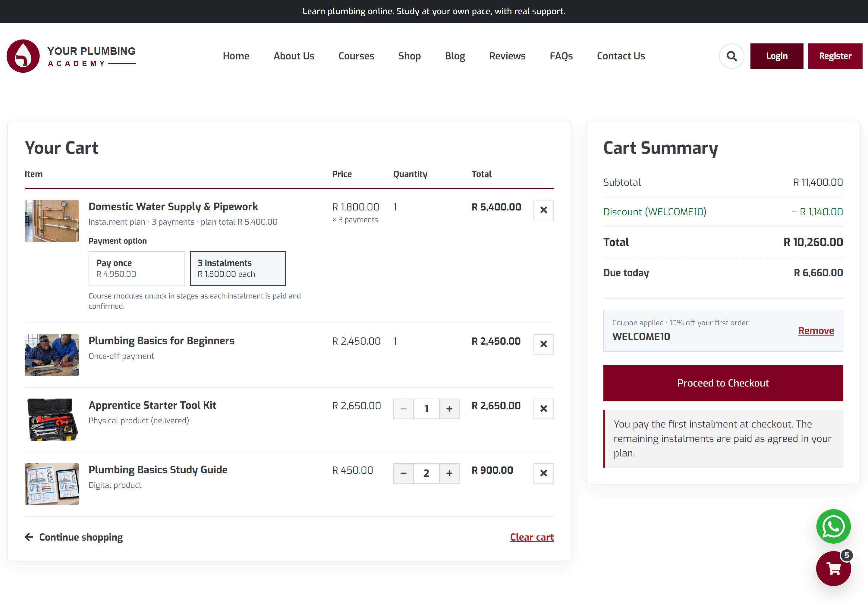
Task: Go to Home in navigation
Action: (x=236, y=56)
